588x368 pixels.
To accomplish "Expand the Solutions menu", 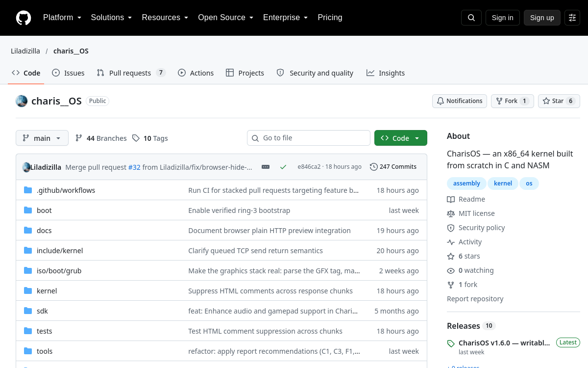I will coord(111,18).
